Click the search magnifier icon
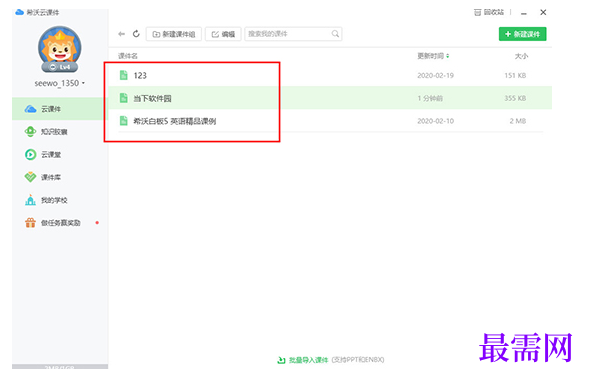This screenshot has height=379, width=591. pos(335,34)
